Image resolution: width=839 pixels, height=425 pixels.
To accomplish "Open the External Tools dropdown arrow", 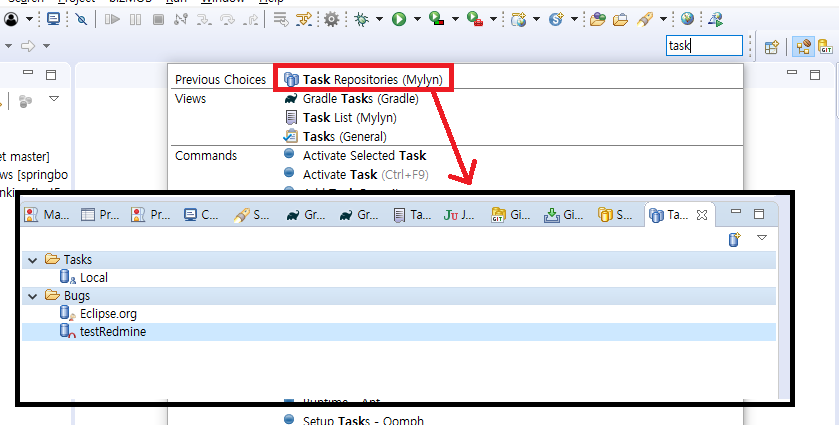I will click(x=493, y=20).
